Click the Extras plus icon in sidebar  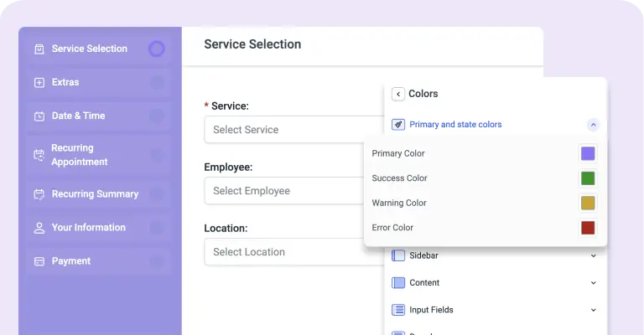[39, 83]
